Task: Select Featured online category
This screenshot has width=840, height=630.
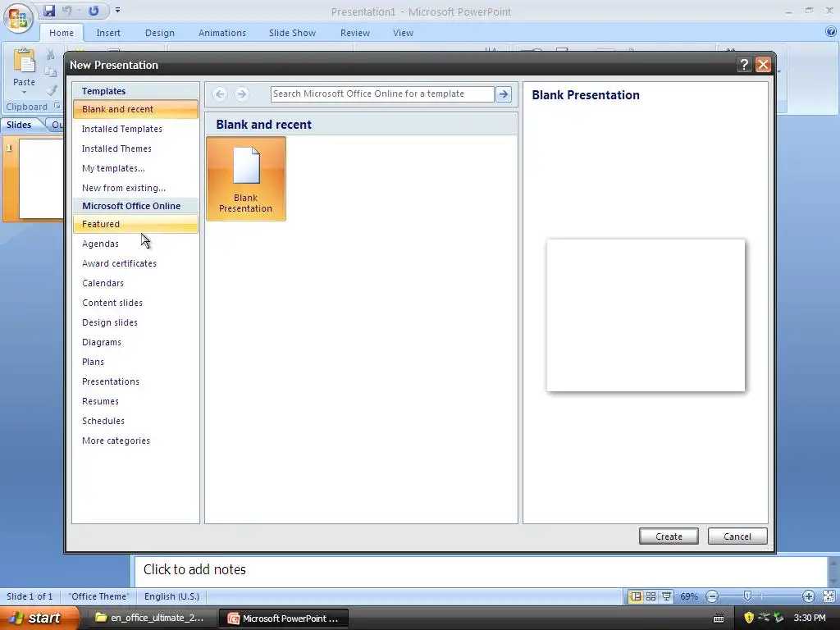Action: [135, 224]
